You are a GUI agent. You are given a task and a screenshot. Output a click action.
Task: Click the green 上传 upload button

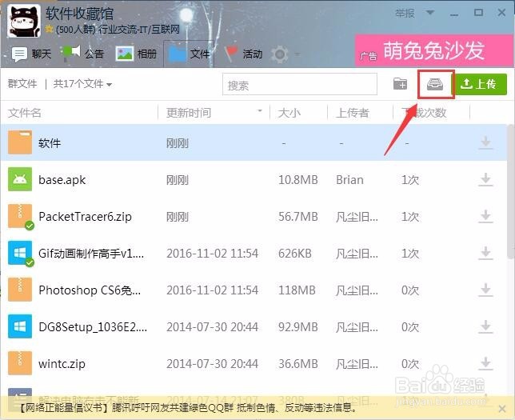pyautogui.click(x=481, y=84)
